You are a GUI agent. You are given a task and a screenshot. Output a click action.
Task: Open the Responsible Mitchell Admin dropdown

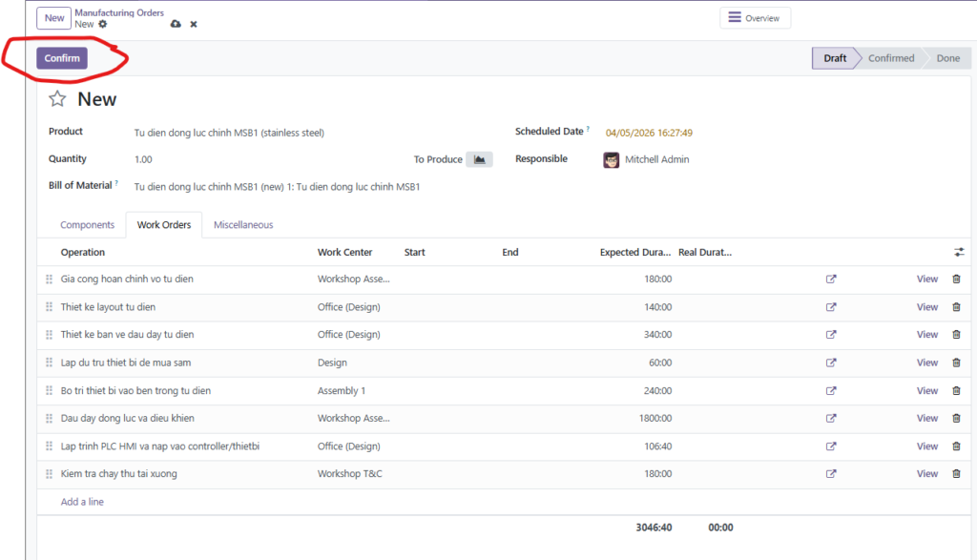tap(656, 159)
